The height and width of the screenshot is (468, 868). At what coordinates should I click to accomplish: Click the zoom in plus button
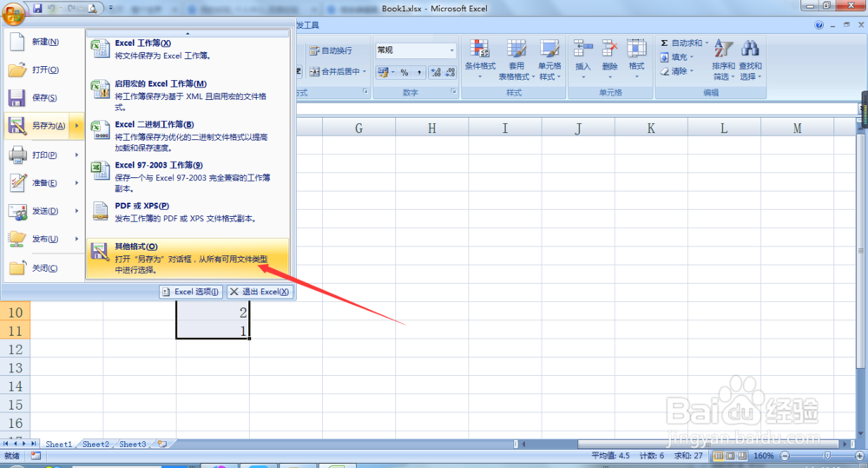859,456
